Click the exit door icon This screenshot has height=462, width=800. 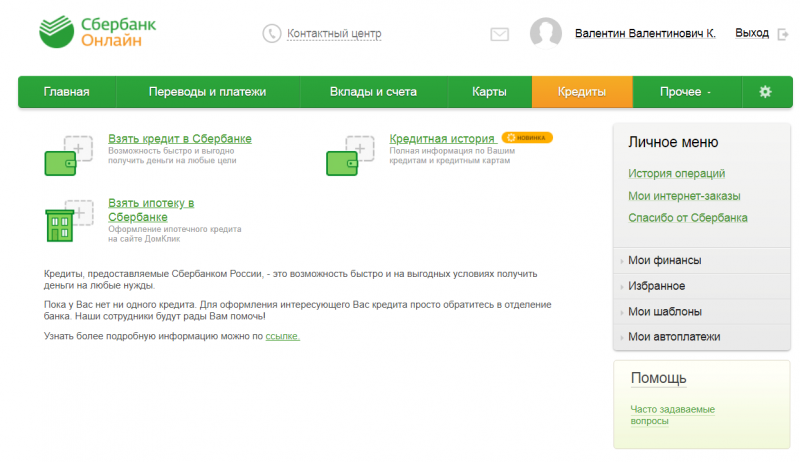(x=783, y=34)
